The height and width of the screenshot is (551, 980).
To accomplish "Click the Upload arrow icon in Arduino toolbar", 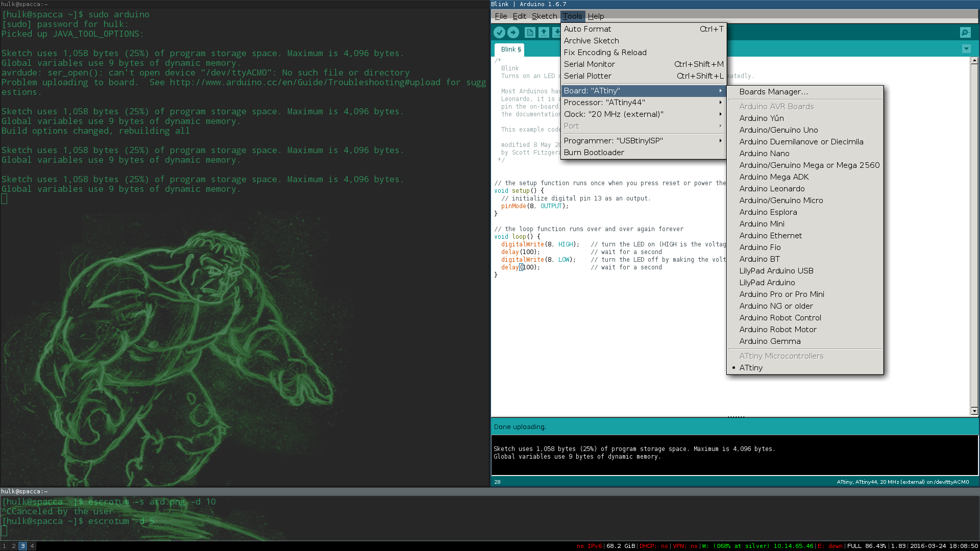I will coord(513,33).
